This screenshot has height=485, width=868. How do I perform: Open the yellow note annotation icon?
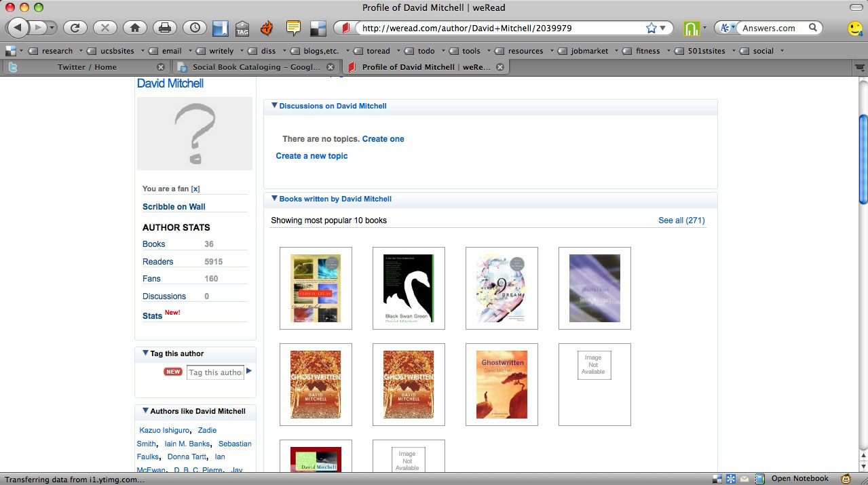pyautogui.click(x=293, y=28)
